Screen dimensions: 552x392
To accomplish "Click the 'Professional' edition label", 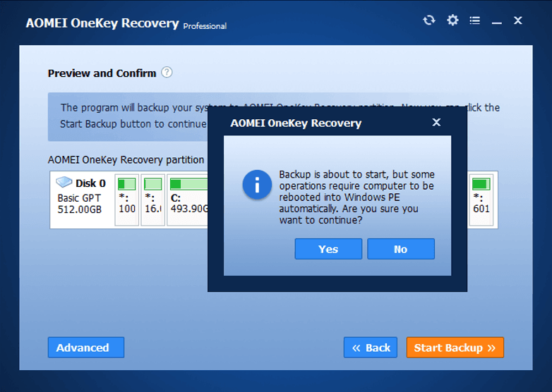I will coord(205,26).
